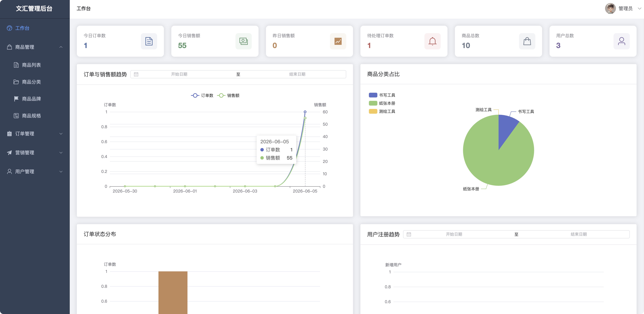Screen dimensions: 644x314
Task: Click the document icon on 今日订单数 card
Action: [x=149, y=41]
